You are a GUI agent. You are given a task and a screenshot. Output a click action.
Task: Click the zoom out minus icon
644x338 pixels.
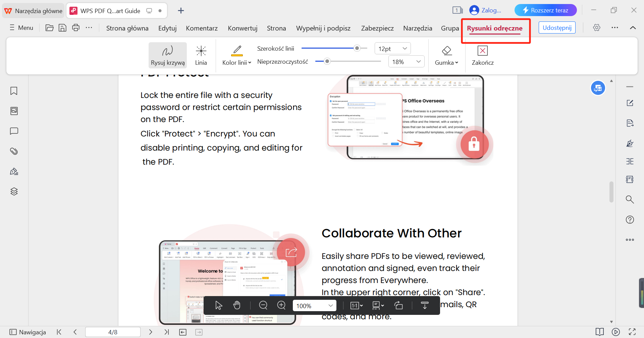click(x=263, y=305)
